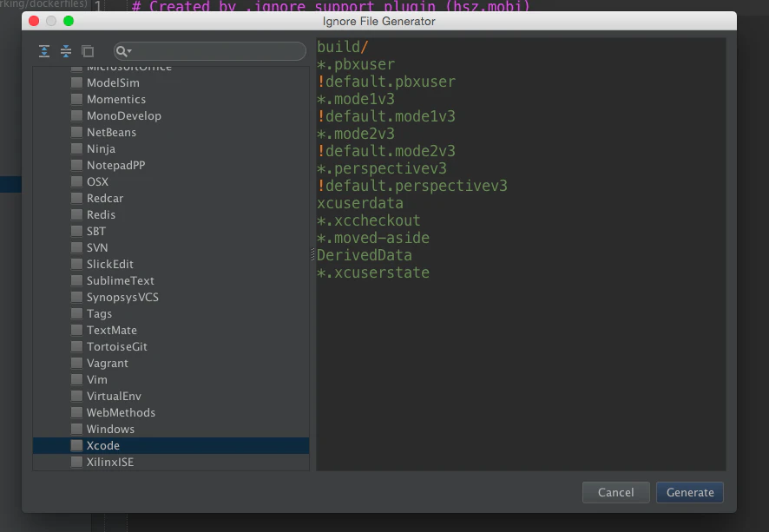
Task: Click the Collapse All toolbar icon
Action: click(x=66, y=51)
